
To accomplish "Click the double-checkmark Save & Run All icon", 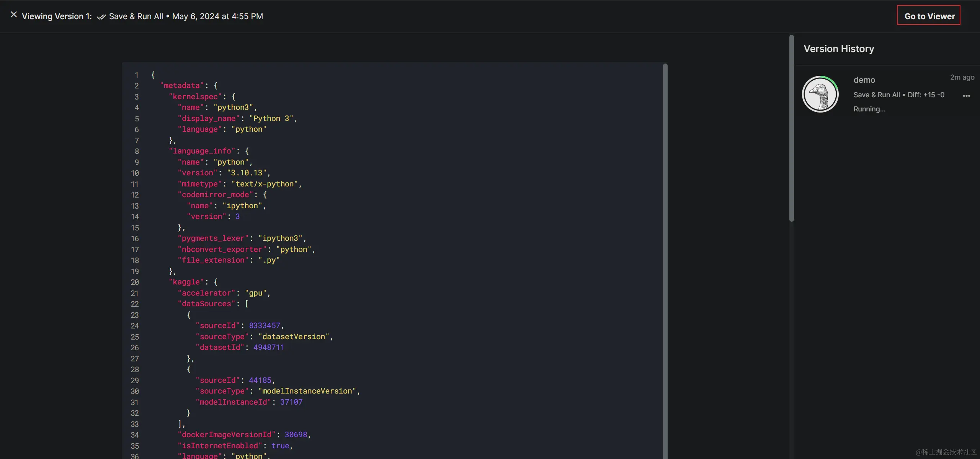I will pos(101,17).
